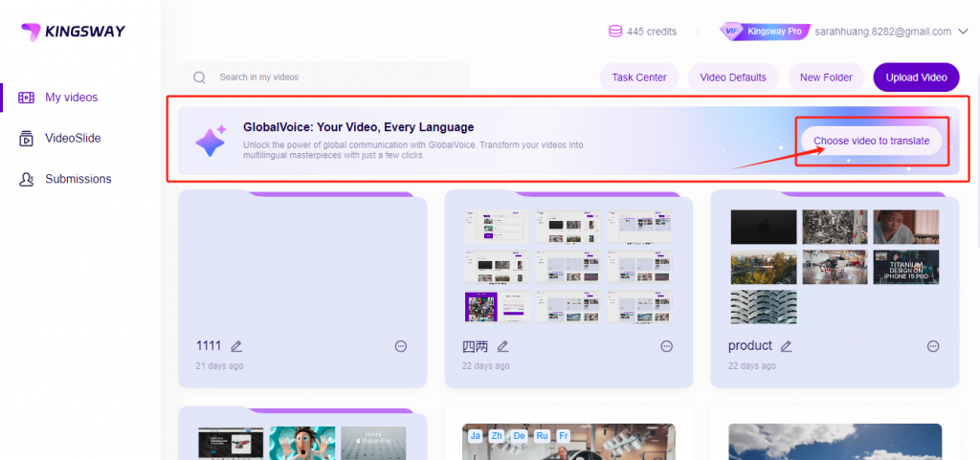
Task: Click the sarahhuang.8282@gmail.com account email
Action: 882,32
